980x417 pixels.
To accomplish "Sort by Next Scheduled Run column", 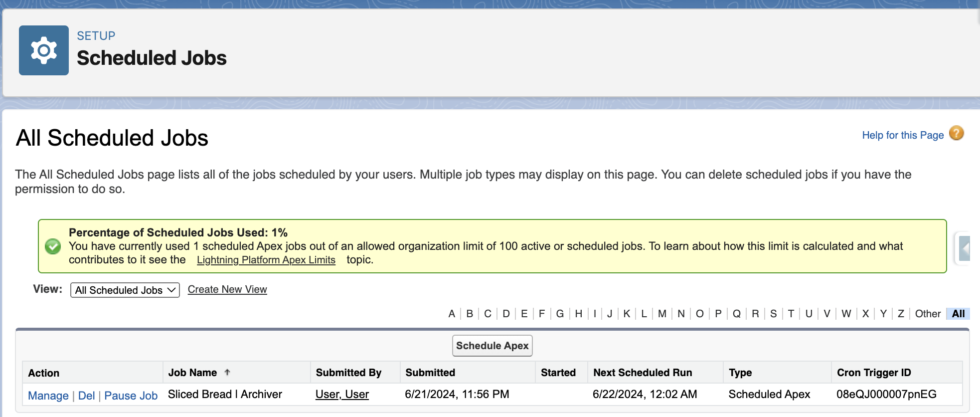I will click(x=643, y=373).
